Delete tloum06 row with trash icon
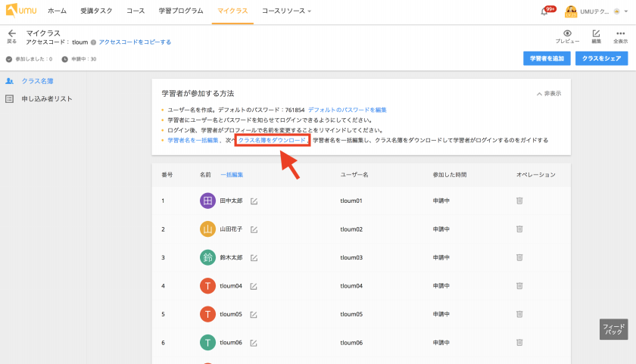 coord(519,343)
